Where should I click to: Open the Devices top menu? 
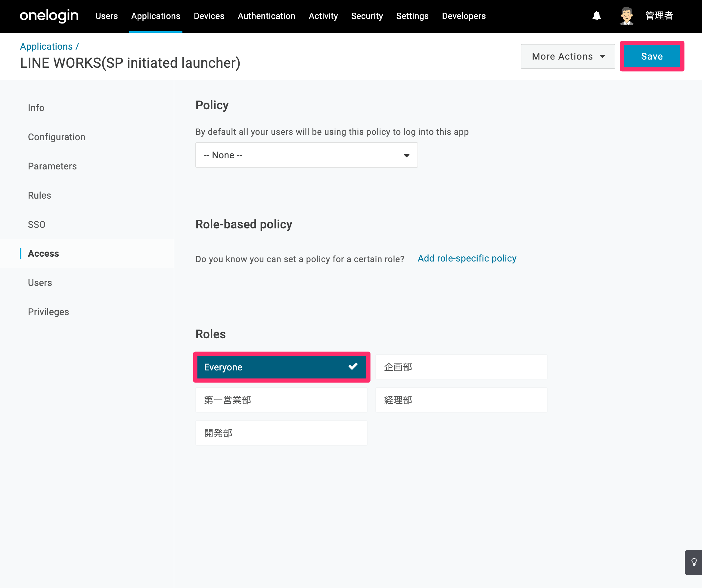tap(209, 16)
